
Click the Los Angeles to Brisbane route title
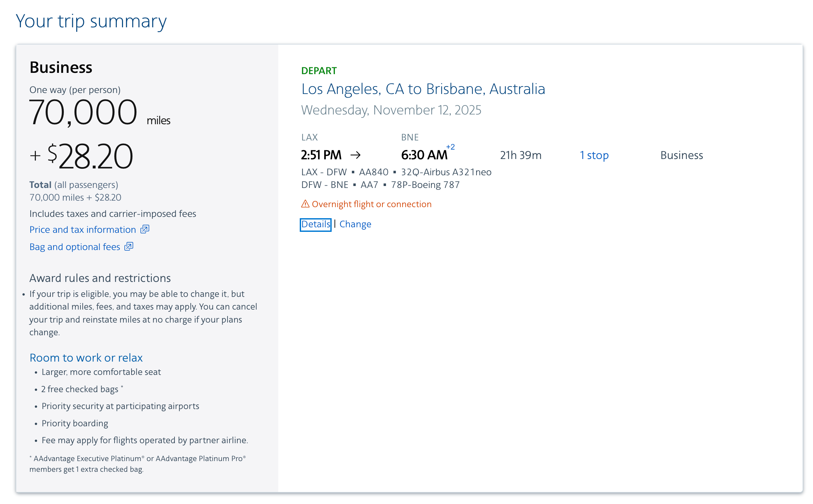pos(423,89)
